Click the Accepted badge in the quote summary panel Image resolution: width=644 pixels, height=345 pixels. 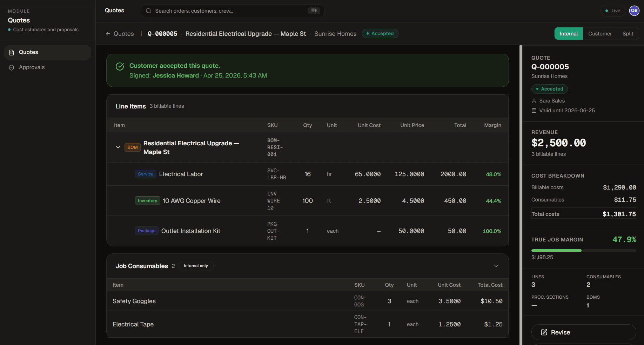pyautogui.click(x=550, y=89)
